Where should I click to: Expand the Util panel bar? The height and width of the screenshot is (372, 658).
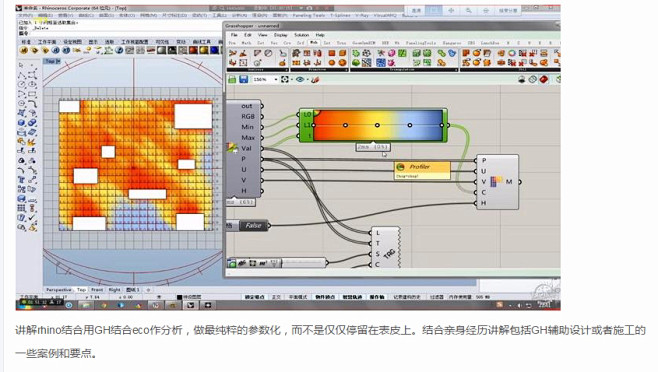pyautogui.click(x=510, y=70)
